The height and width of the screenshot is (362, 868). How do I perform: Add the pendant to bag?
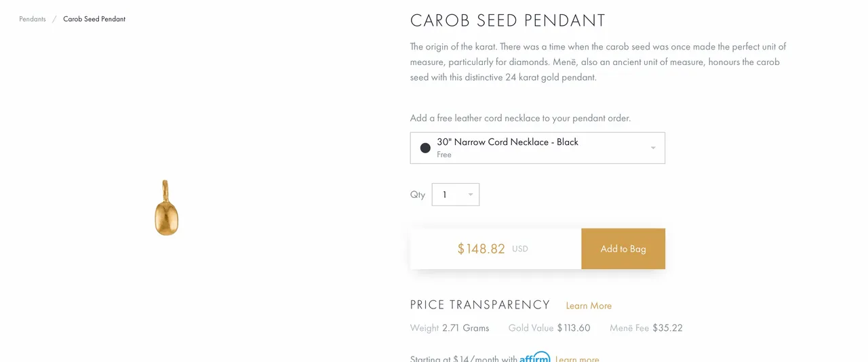point(623,249)
